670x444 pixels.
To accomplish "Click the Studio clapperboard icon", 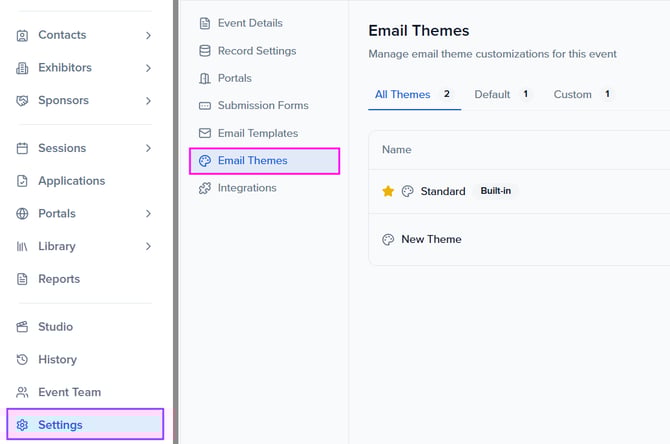I will tap(22, 327).
